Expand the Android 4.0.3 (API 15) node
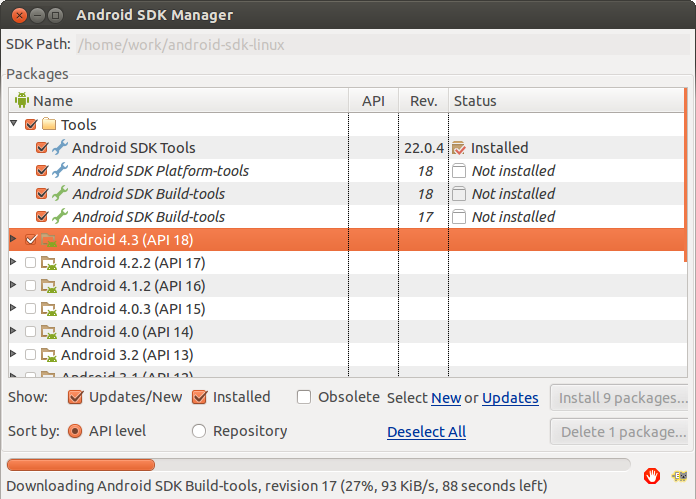This screenshot has width=696, height=499. (x=14, y=309)
